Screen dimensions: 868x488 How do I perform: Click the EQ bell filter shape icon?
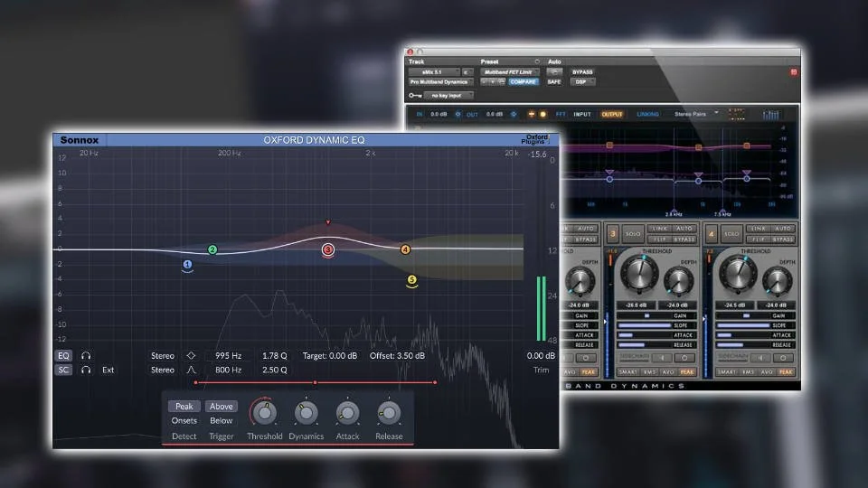(x=191, y=356)
